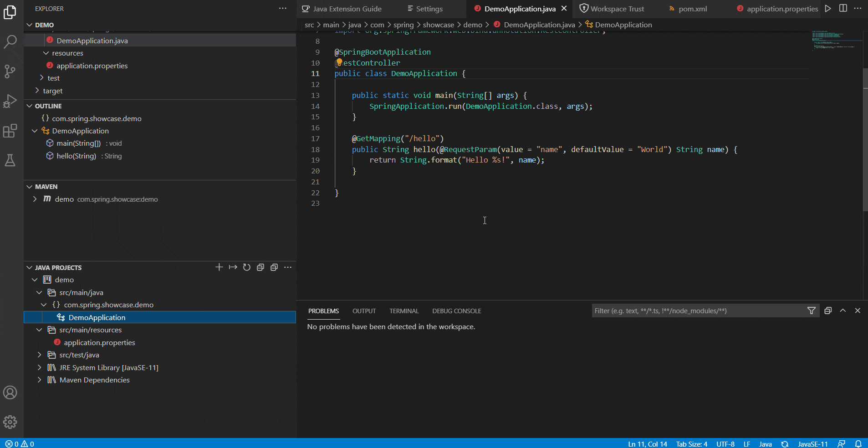Expand the demo Maven project
This screenshot has height=448, width=868.
coord(35,199)
